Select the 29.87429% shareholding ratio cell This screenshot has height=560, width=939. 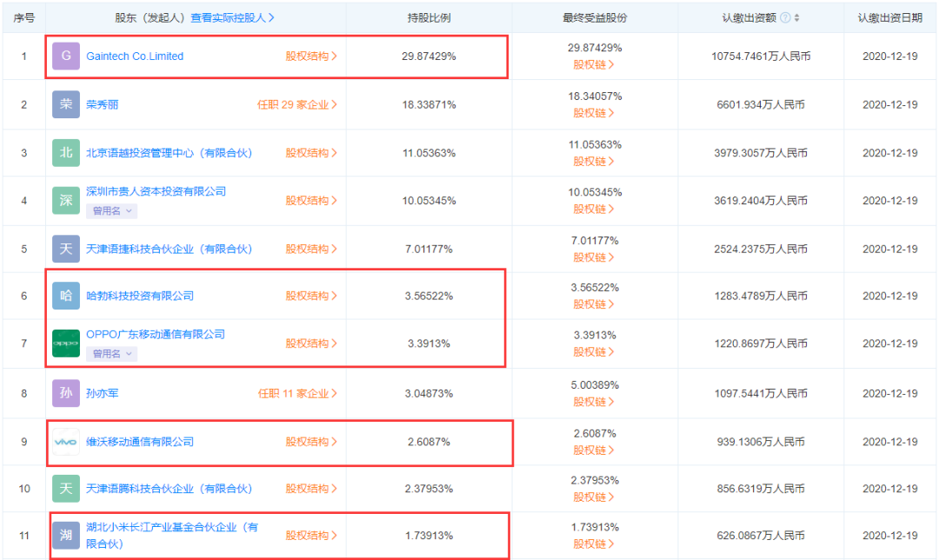[429, 57]
